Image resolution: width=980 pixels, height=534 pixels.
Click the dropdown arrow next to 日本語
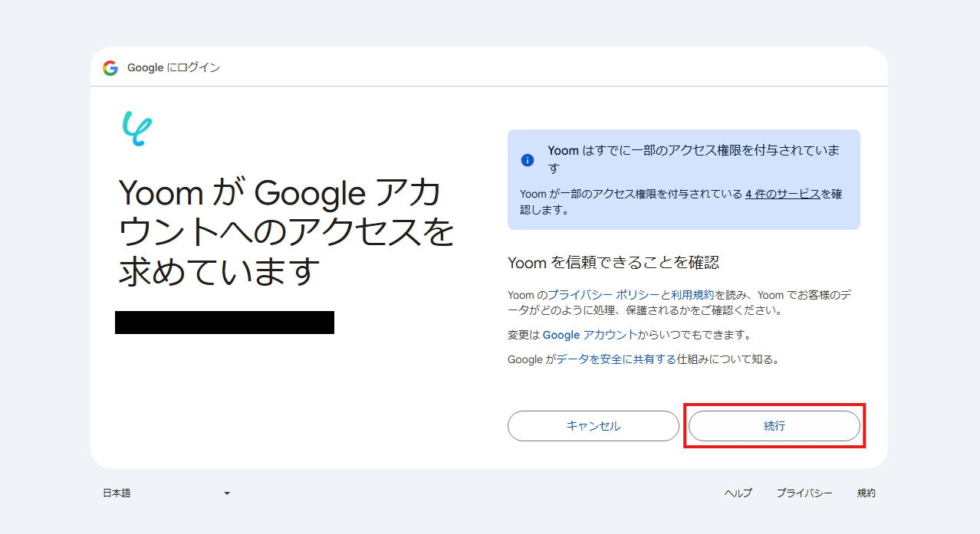pyautogui.click(x=227, y=493)
